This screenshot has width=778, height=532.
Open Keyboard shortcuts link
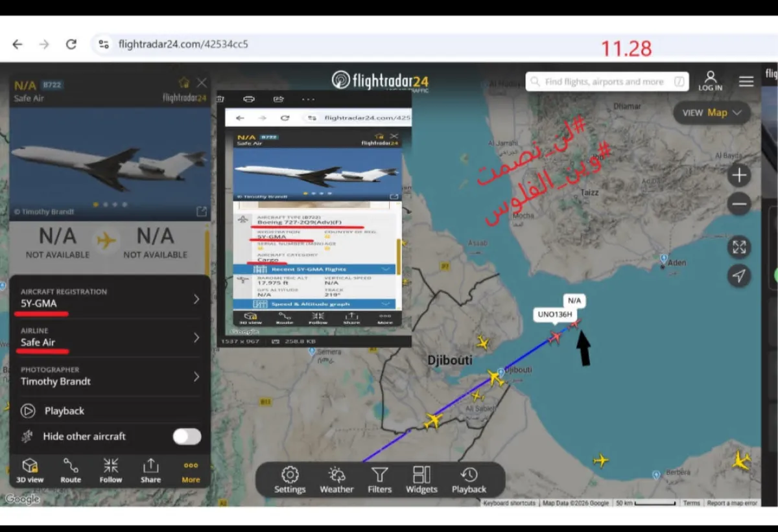click(510, 503)
